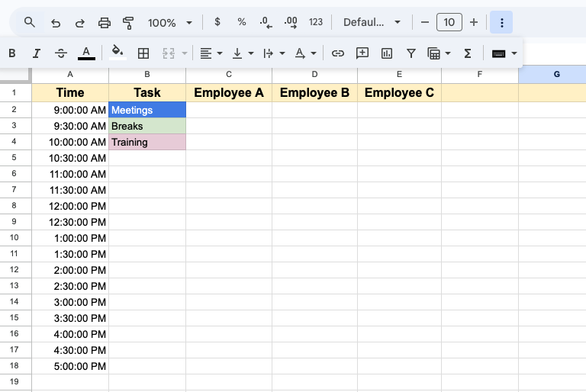Increase decimal places

pyautogui.click(x=291, y=22)
